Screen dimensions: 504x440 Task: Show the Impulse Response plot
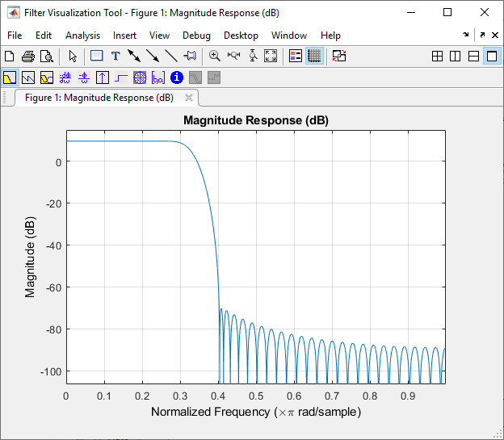pyautogui.click(x=103, y=78)
